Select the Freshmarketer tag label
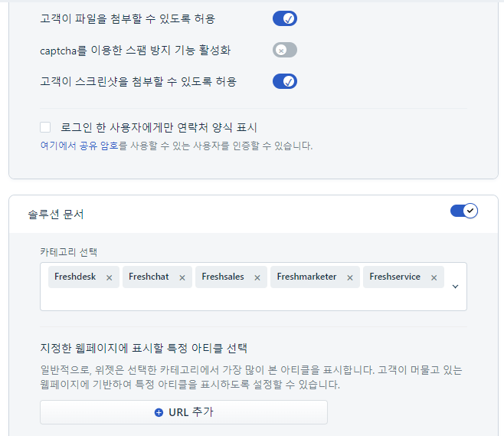This screenshot has height=436, width=504. pos(306,277)
